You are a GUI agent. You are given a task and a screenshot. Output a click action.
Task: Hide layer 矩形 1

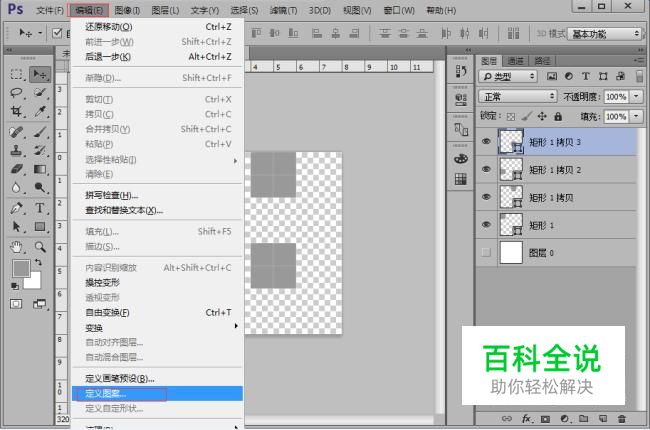coord(486,225)
